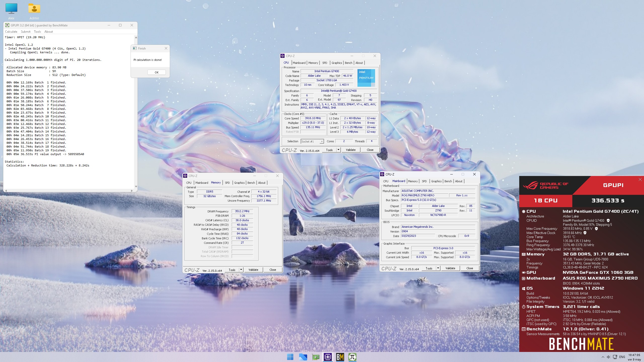Click Tools button in Mainboard CPU-Z window

tap(429, 268)
